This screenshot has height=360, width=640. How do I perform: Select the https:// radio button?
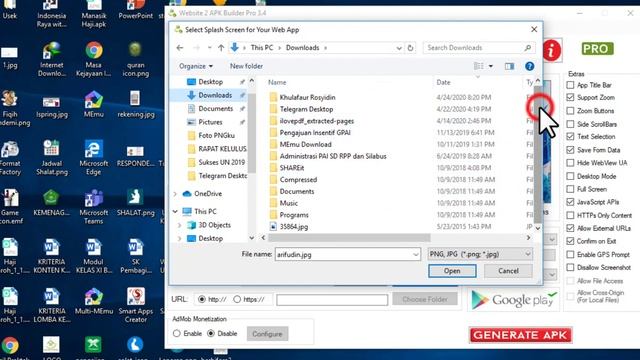(237, 299)
